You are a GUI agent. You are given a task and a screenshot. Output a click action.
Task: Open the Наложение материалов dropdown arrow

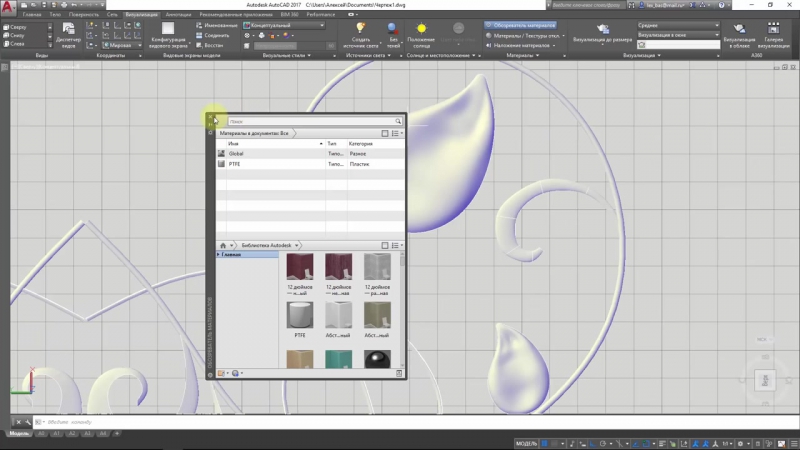pyautogui.click(x=554, y=45)
